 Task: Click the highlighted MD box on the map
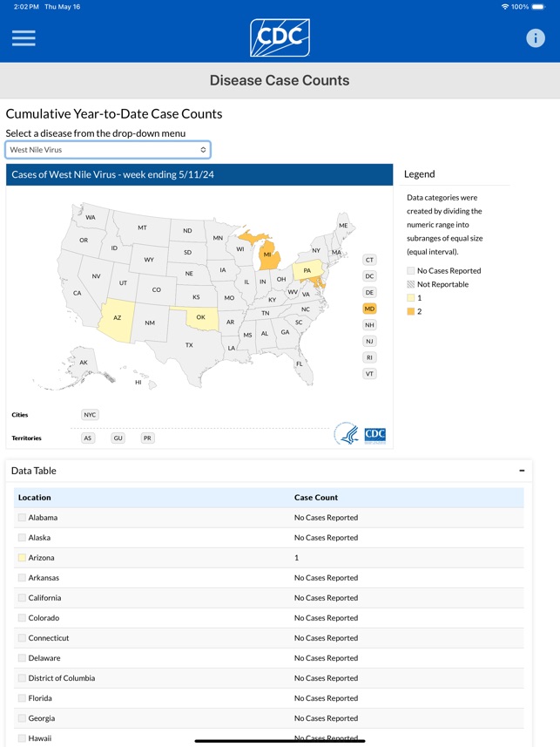(369, 308)
